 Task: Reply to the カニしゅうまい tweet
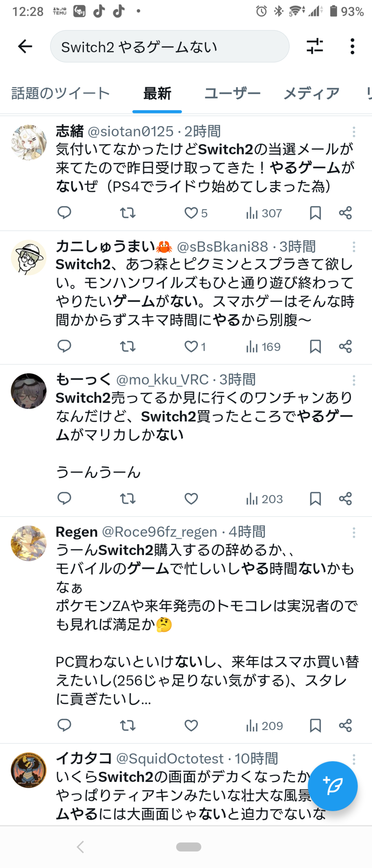[64, 346]
